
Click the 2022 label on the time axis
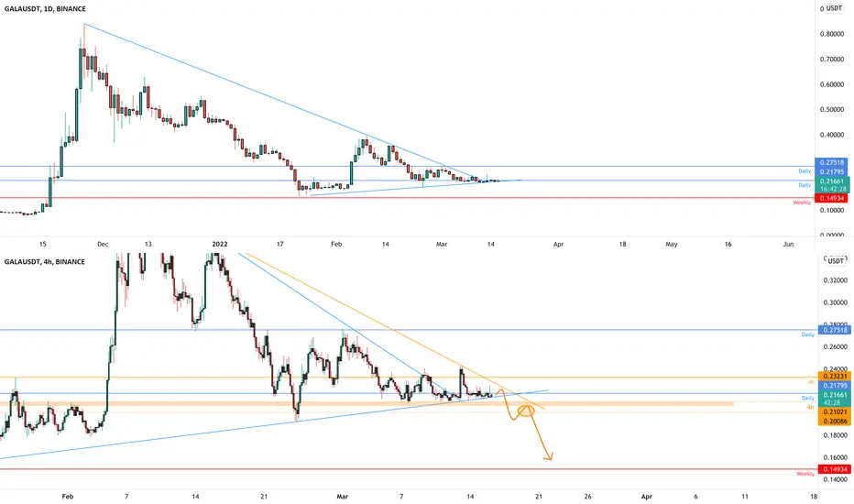click(x=220, y=244)
